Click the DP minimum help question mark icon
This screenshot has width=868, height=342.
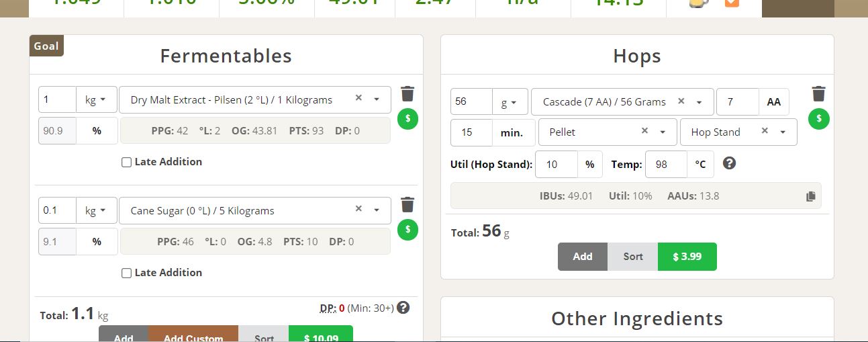click(403, 308)
